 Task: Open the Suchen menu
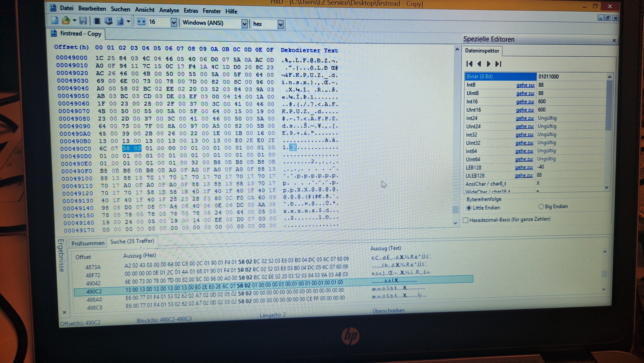[120, 9]
